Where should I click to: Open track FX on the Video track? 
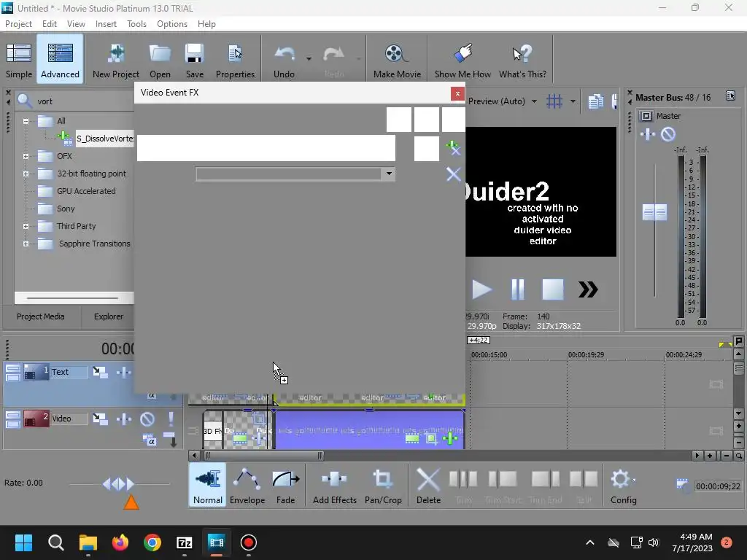point(123,419)
